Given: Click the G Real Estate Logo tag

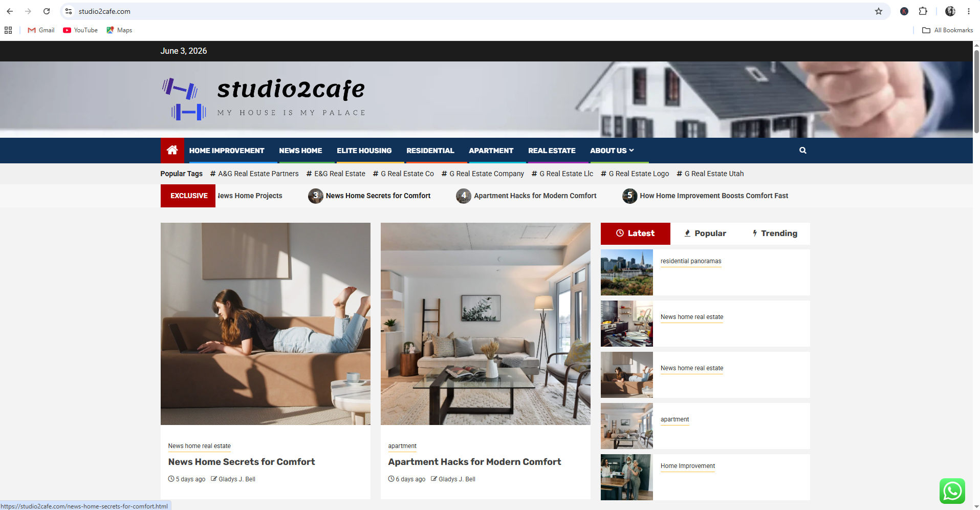Looking at the screenshot, I should click(x=635, y=174).
